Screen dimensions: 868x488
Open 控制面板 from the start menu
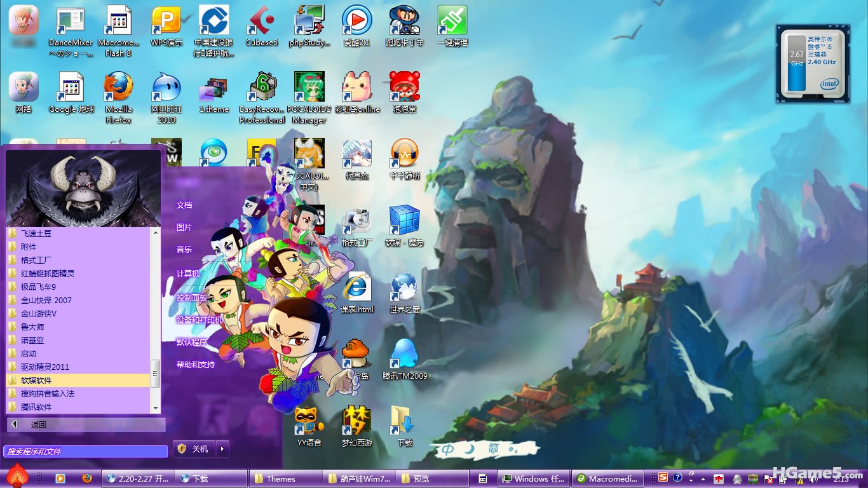tap(192, 297)
